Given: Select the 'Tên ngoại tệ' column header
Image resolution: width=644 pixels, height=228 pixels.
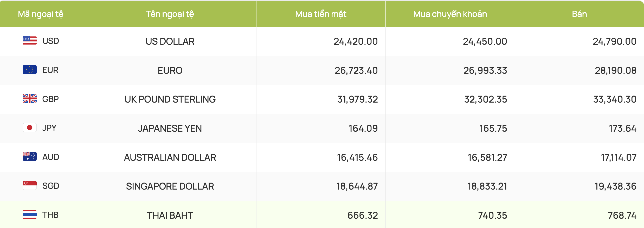Looking at the screenshot, I should pos(170,14).
